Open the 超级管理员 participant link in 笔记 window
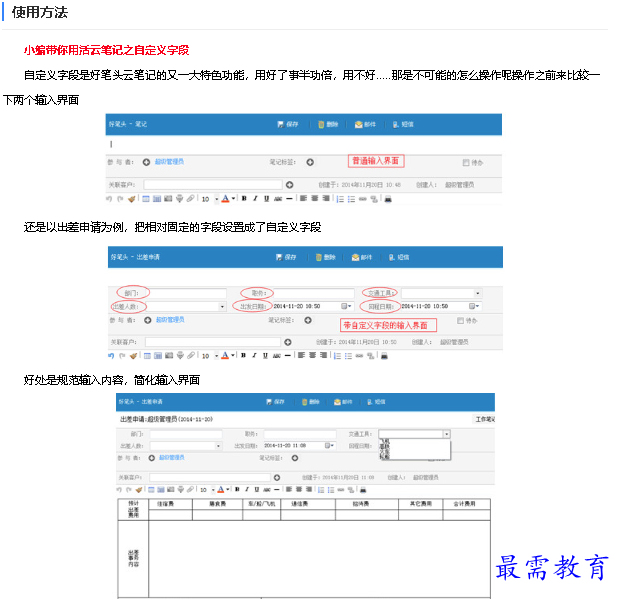This screenshot has height=599, width=617. click(169, 162)
